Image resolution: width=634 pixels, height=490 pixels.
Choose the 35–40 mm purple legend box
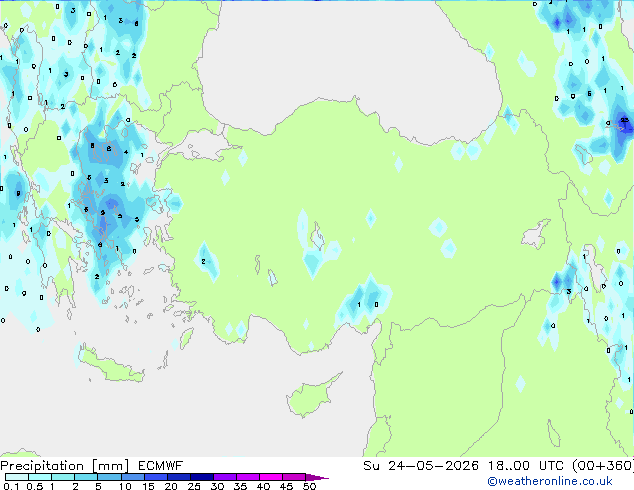point(247,477)
